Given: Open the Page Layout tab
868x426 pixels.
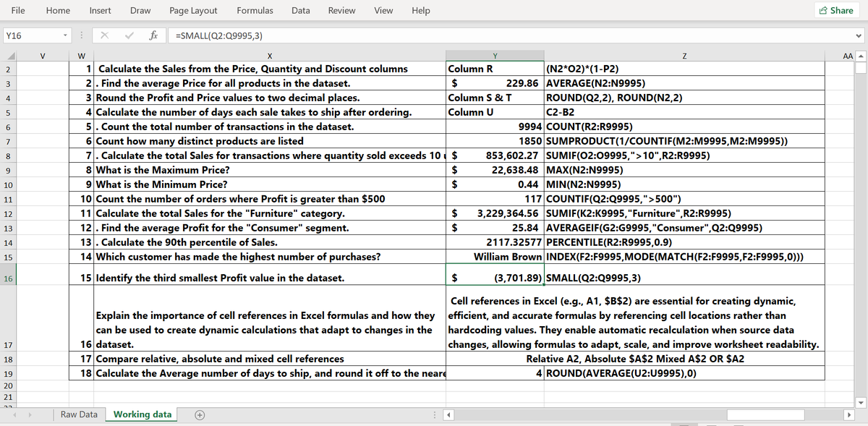Looking at the screenshot, I should pyautogui.click(x=193, y=10).
